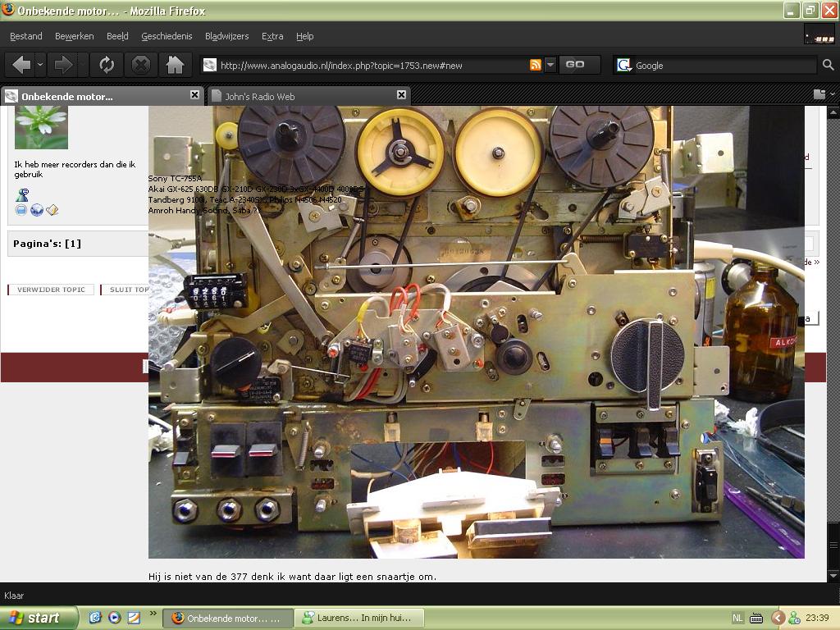Expand the address bar URL dropdown
The image size is (840, 630).
550,65
